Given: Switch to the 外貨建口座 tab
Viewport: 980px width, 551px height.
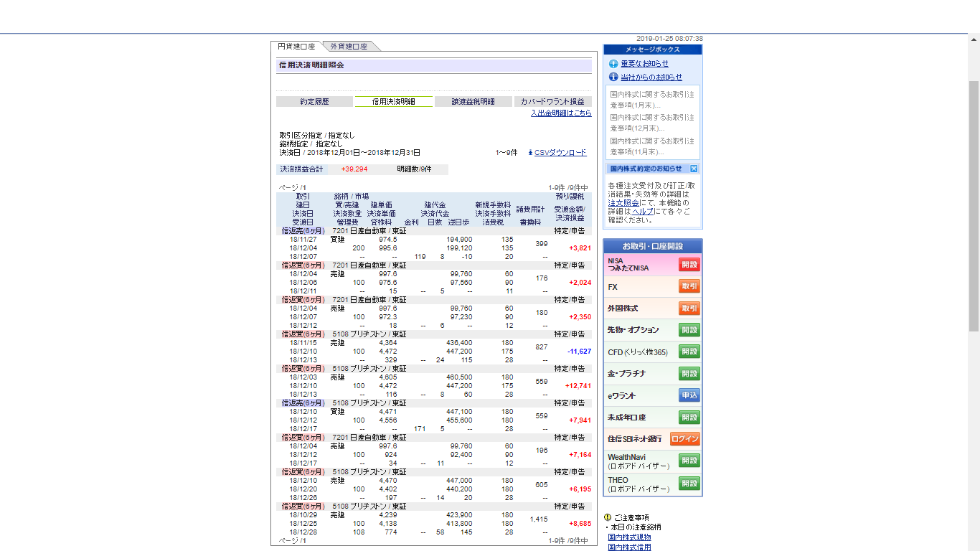Looking at the screenshot, I should click(349, 47).
